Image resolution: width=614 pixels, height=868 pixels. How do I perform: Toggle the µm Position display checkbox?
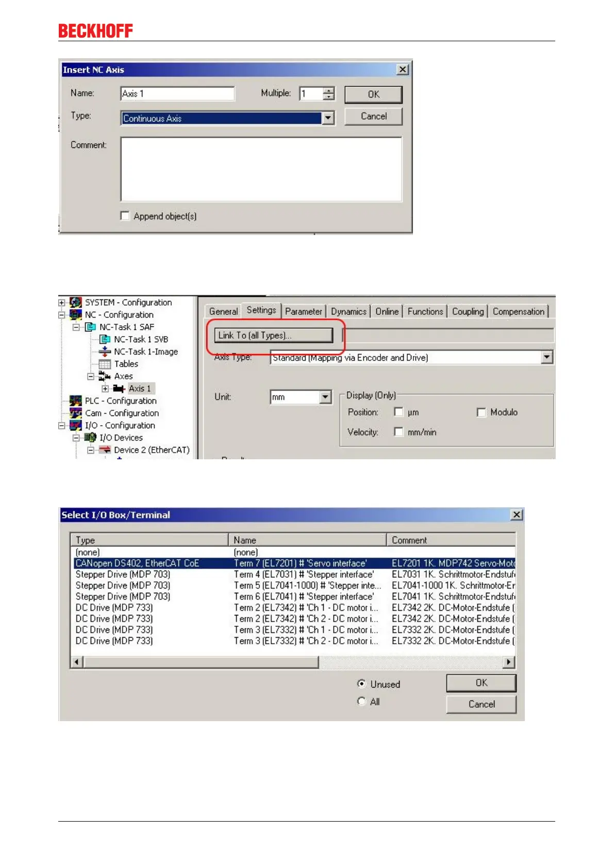(399, 412)
